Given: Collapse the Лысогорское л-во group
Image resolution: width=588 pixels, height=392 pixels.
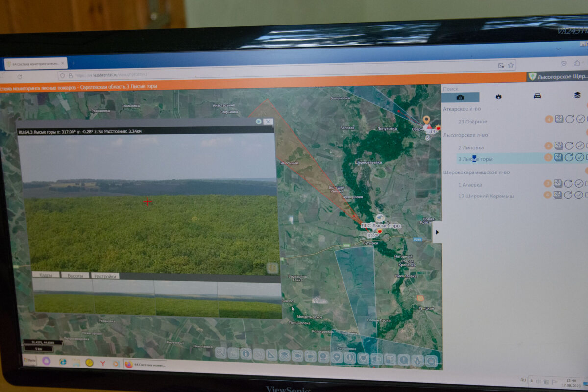Looking at the screenshot, I should pos(465,135).
